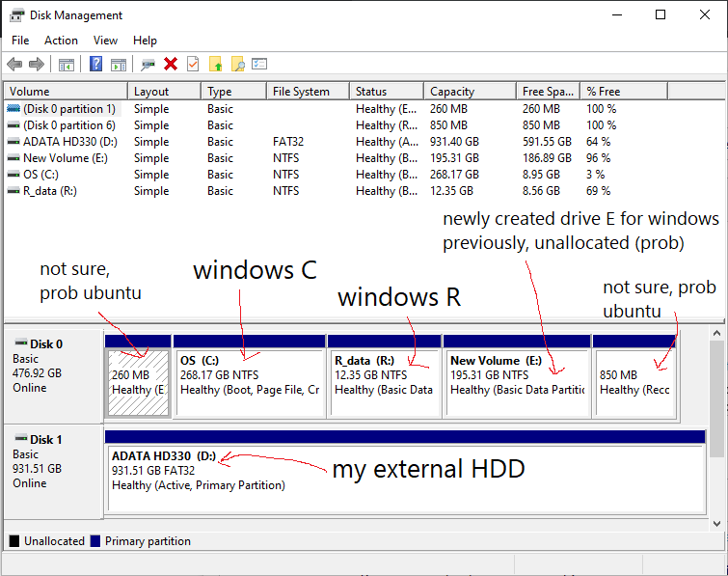Toggle Show/Hide Console Tree icon

(67, 65)
